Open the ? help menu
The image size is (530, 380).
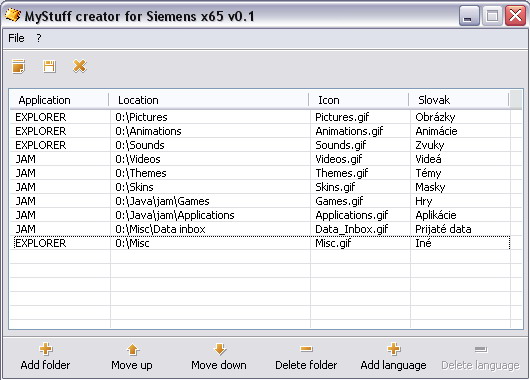[x=39, y=38]
